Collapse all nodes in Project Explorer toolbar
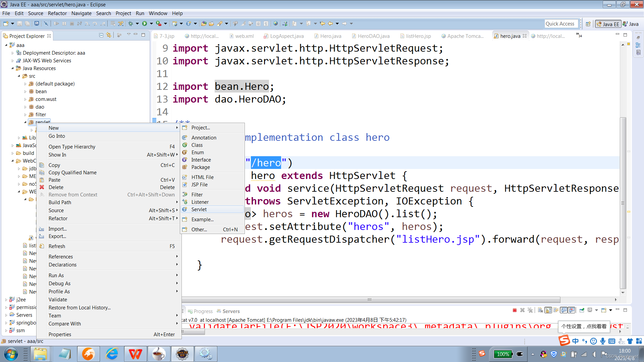 point(102,36)
